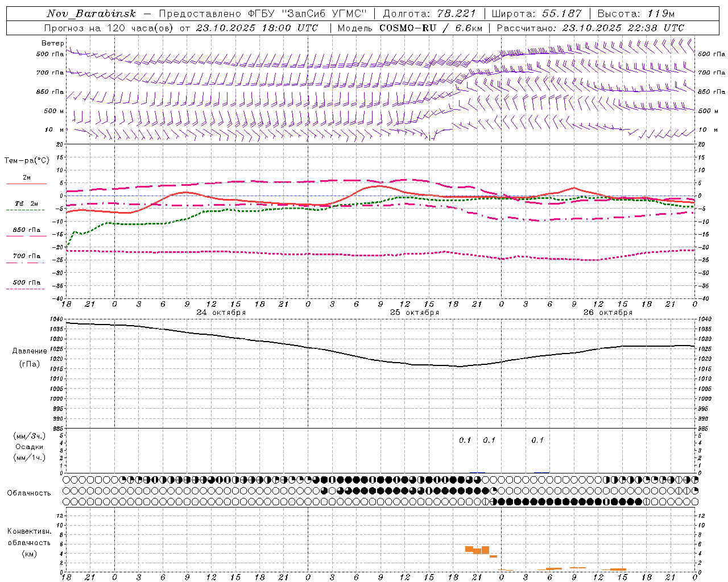The width and height of the screenshot is (728, 582).
Task: Click the 500 гПа temperature legend entry
Action: [x=27, y=282]
